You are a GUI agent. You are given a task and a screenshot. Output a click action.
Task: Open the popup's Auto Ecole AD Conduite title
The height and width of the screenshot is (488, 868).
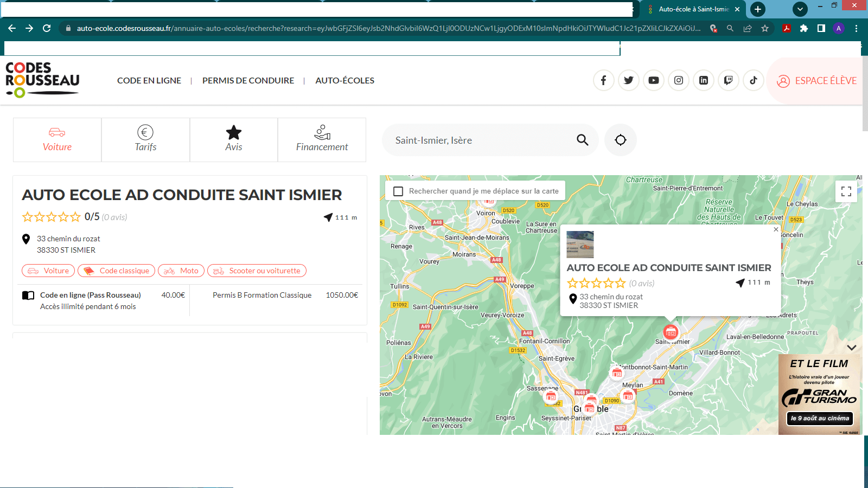669,267
